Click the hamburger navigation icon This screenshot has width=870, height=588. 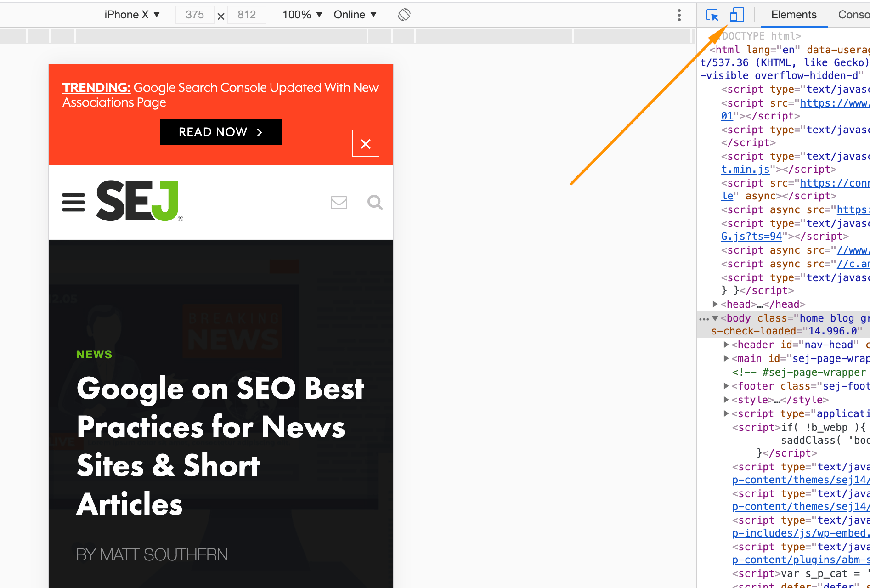73,202
